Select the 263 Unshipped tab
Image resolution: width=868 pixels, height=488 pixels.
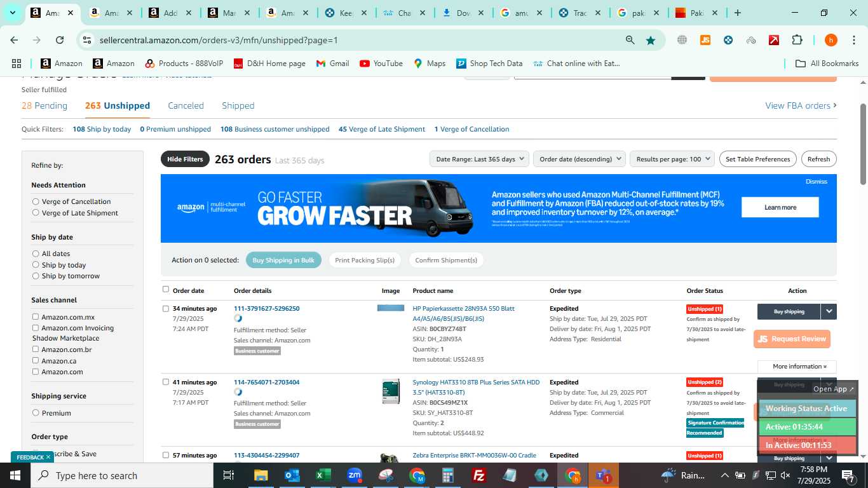pos(118,105)
